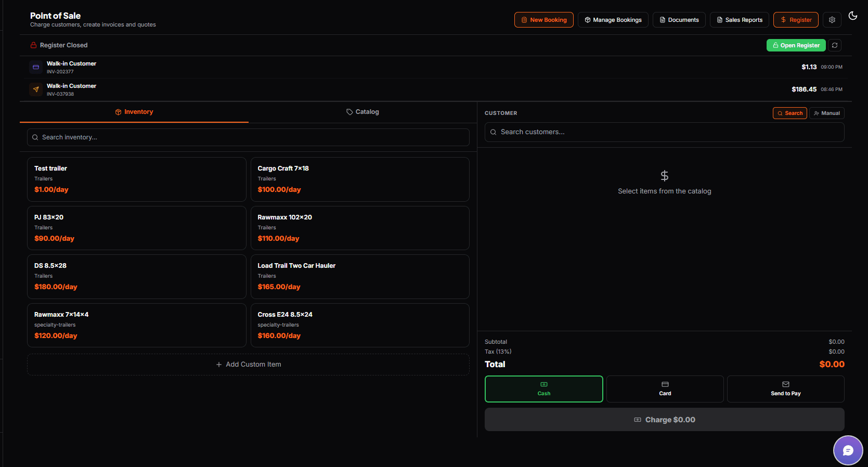Screen dimensions: 868x467
Task: Switch customer entry to Manual
Action: click(826, 113)
